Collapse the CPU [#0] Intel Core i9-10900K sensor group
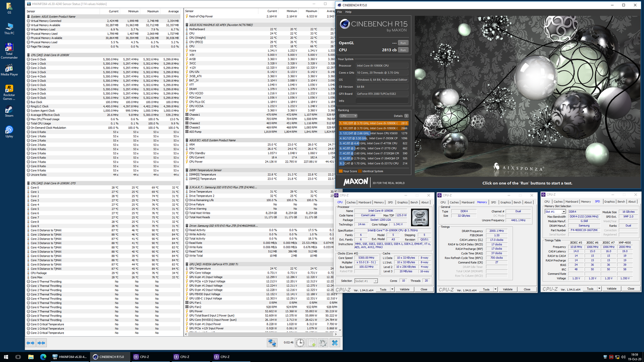This screenshot has width=644, height=362. pos(28,55)
